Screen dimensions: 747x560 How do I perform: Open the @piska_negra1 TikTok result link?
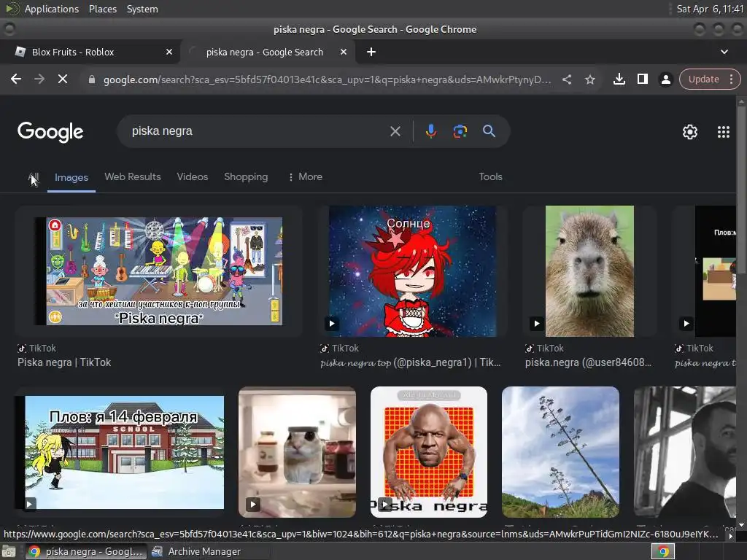coord(410,362)
